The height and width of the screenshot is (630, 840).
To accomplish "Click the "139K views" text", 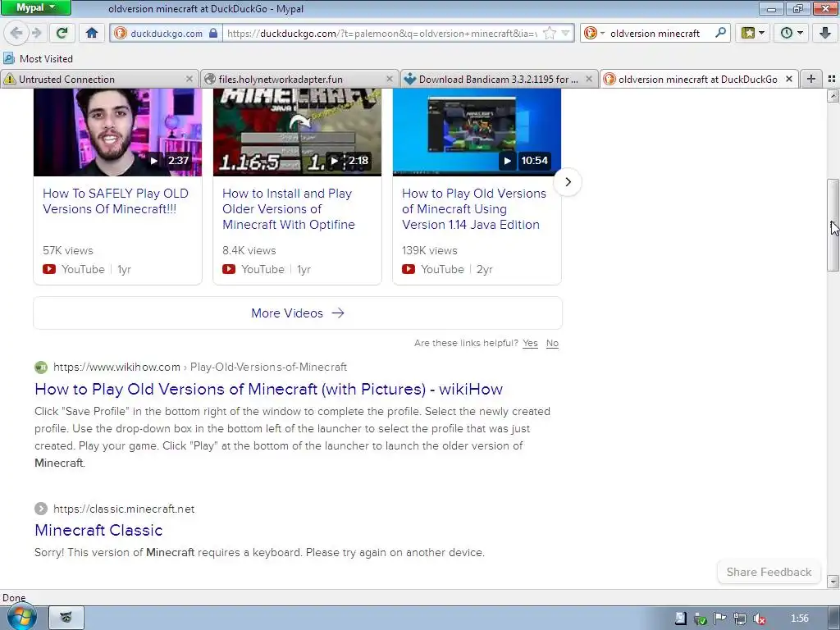I will click(x=430, y=250).
